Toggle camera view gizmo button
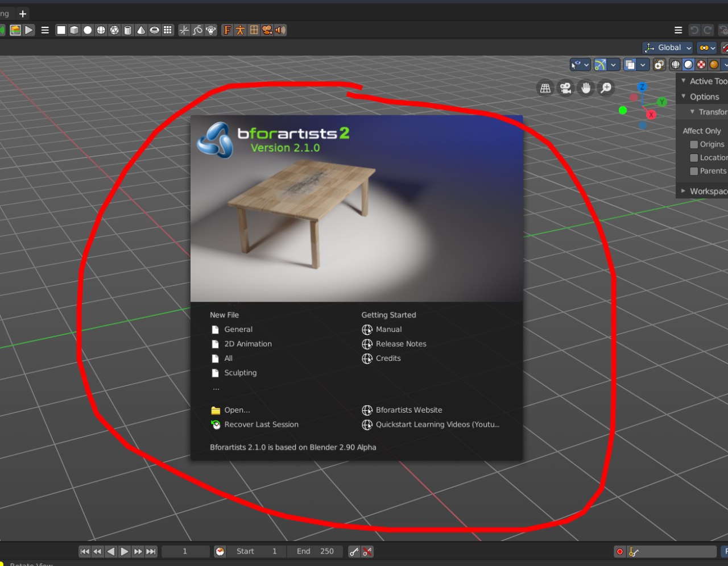Screen dimensions: 728x566 point(566,88)
